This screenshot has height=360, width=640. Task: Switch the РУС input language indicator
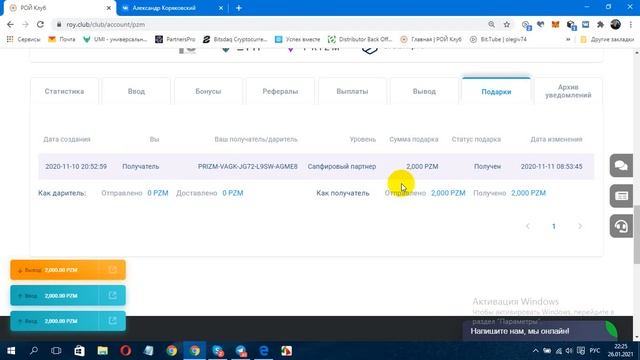[595, 351]
